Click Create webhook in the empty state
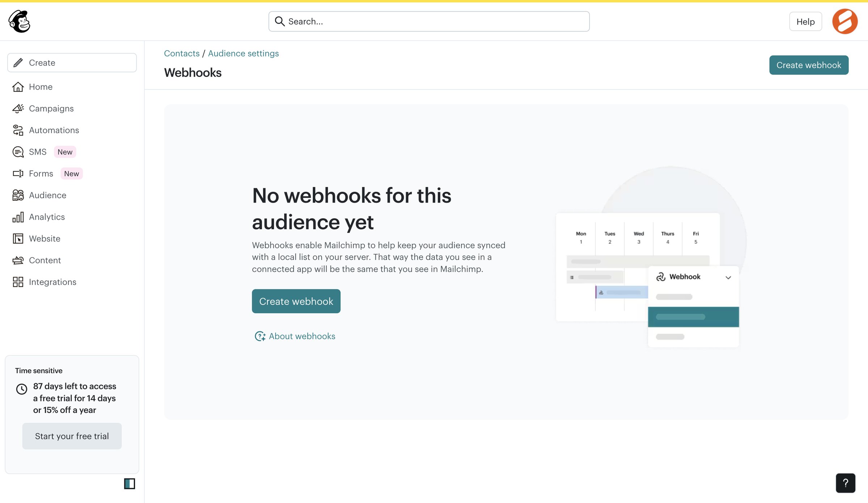Screen dimensions: 868x503 (x=296, y=301)
